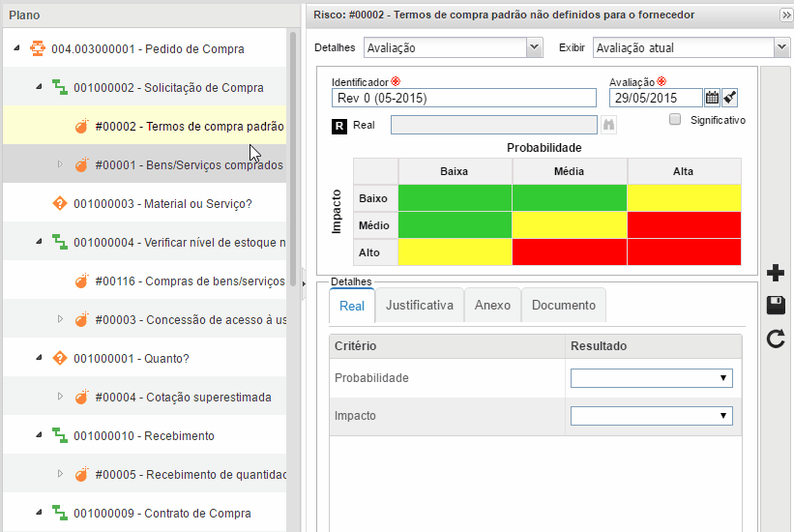Switch to the Justificativa tab

point(419,305)
